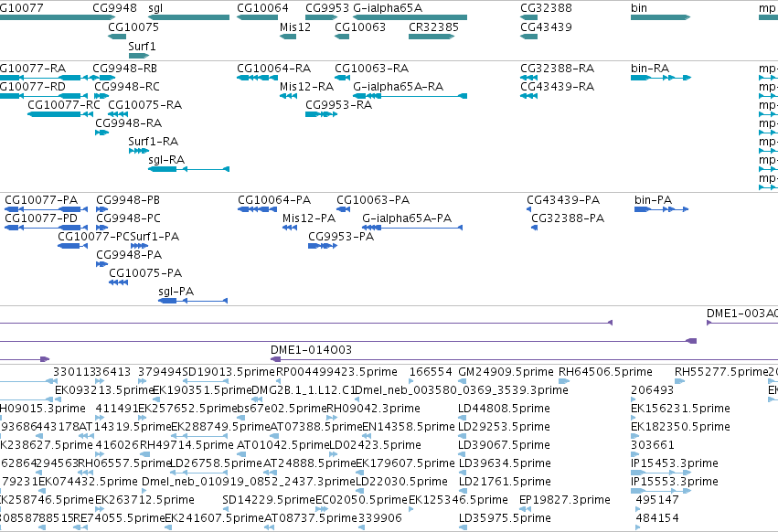Select the LD44808.5prime EST label
This screenshot has height=532, width=778.
(x=504, y=409)
